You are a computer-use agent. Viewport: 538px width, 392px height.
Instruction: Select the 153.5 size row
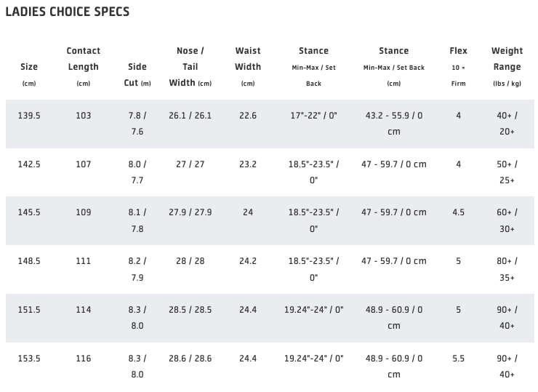(270, 367)
